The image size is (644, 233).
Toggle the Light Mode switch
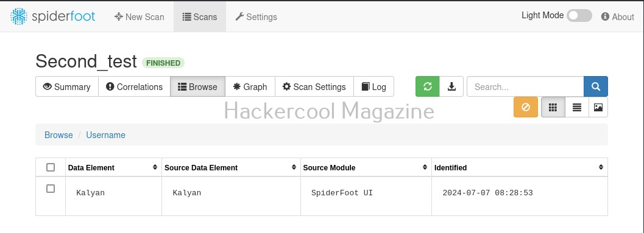[x=579, y=16]
